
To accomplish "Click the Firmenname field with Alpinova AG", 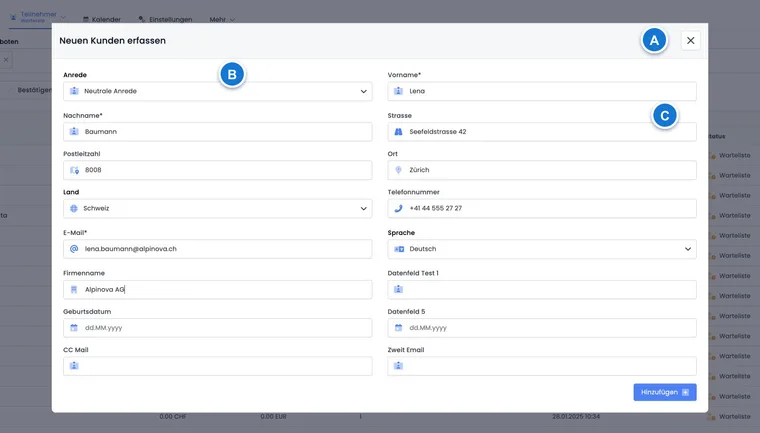I will pos(218,289).
